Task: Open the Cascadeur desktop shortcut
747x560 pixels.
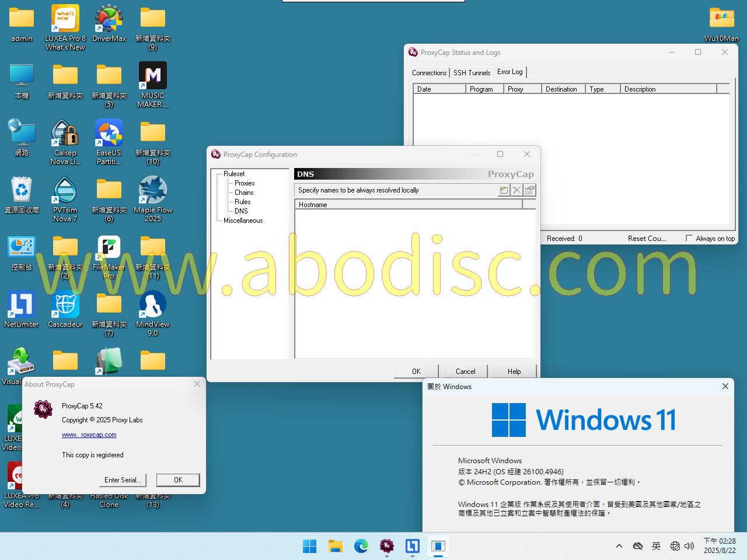Action: point(65,309)
